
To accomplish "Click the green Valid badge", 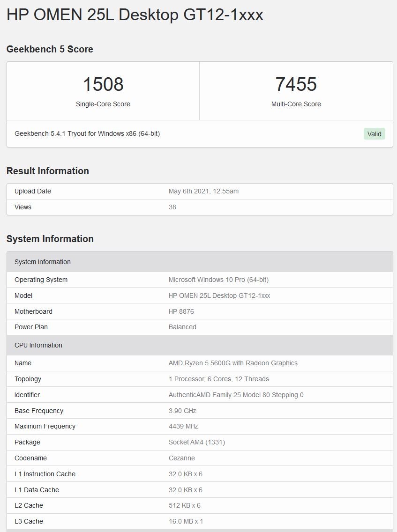I will coord(374,134).
